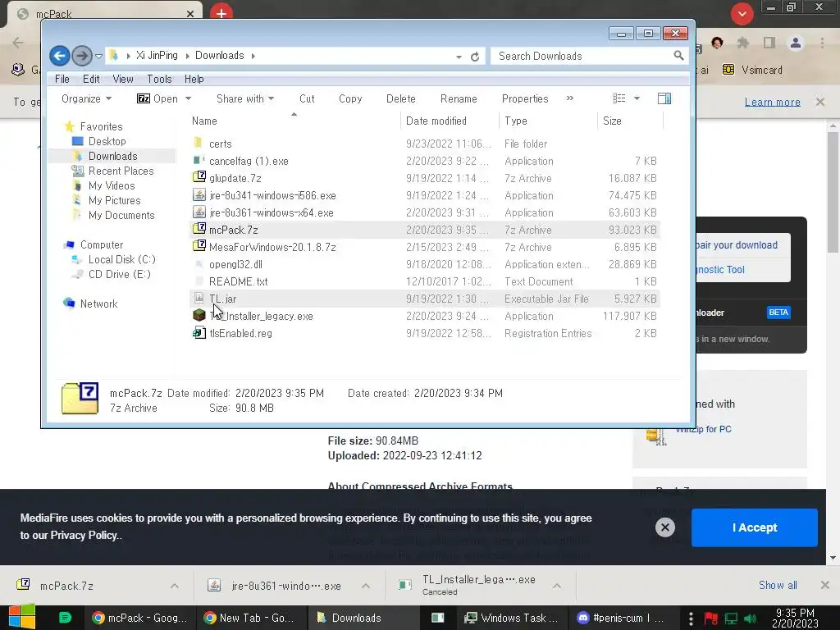Dismiss the cookie banner with round X
The height and width of the screenshot is (630, 840).
pos(664,527)
